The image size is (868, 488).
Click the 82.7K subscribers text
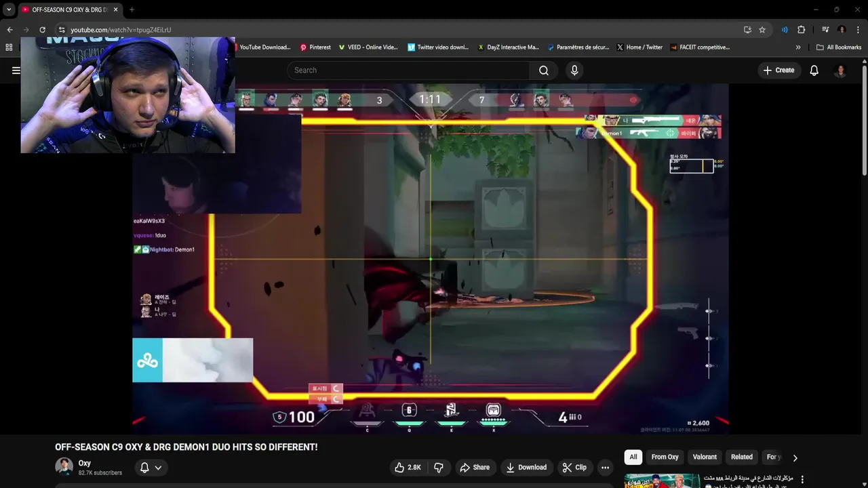100,473
